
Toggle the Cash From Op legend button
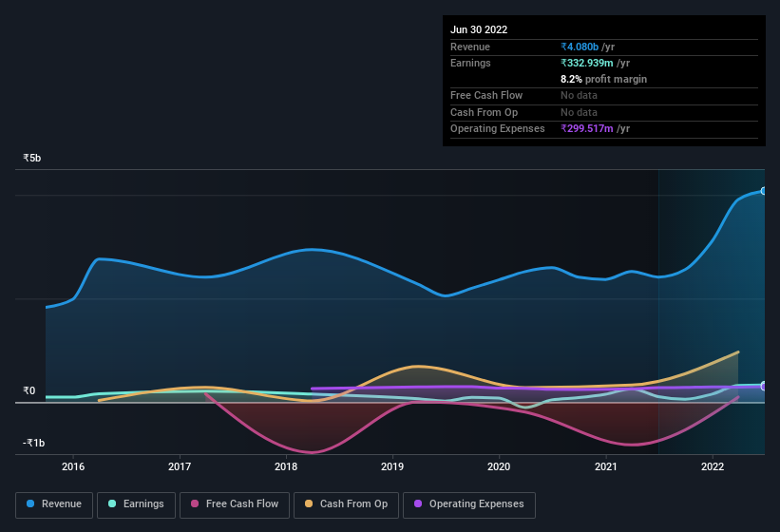[x=346, y=504]
